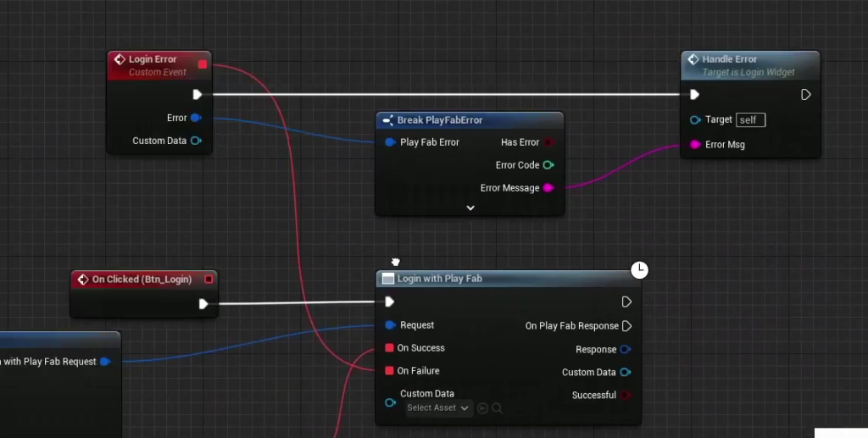Click the Has Error boolean pin

548,142
